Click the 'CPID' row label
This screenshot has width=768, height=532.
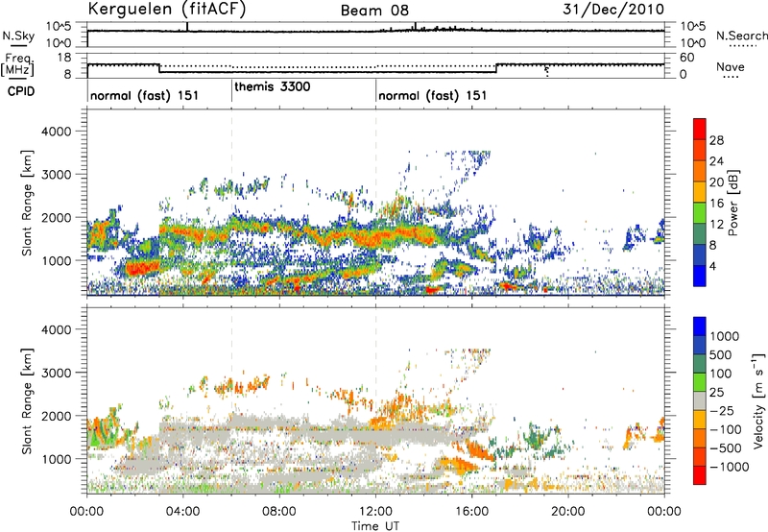(x=21, y=91)
